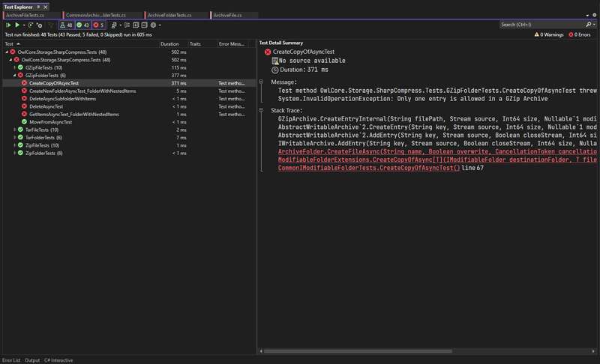The image size is (600, 364).
Task: Open the Error List bottom tab
Action: point(11,360)
